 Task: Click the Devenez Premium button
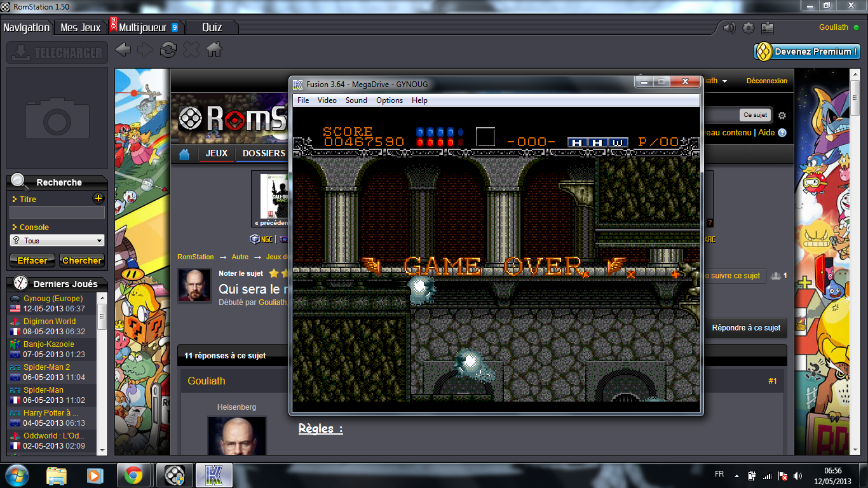pos(808,52)
